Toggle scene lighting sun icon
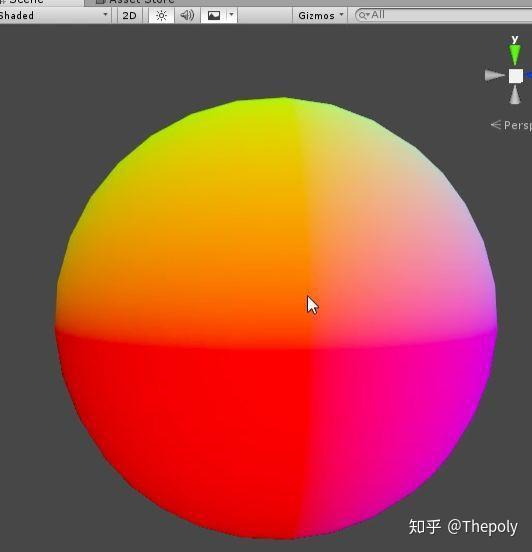Viewport: 532px width, 552px height. coord(161,15)
